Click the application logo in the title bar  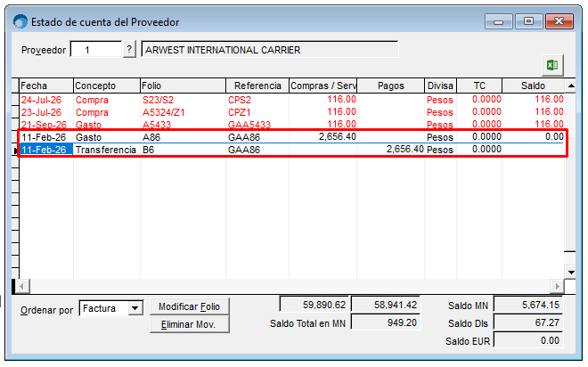click(x=20, y=21)
